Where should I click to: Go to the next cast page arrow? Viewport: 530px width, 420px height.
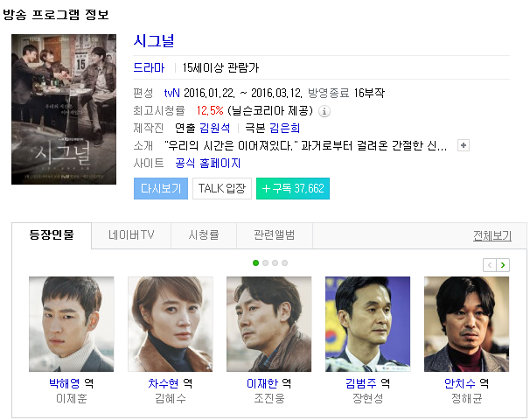click(503, 265)
